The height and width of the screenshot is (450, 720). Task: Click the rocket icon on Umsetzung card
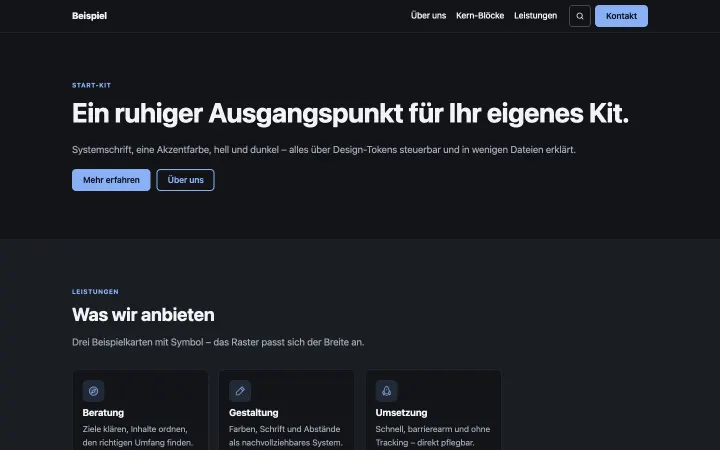click(x=386, y=391)
